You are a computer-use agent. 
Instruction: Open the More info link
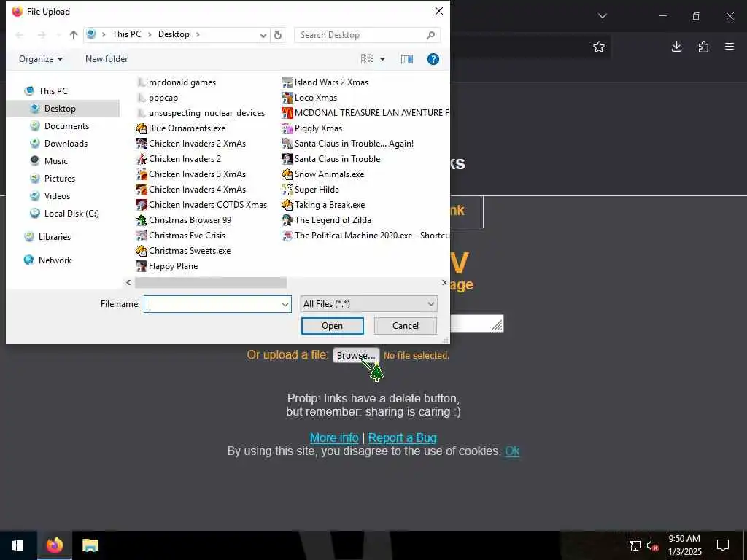point(334,437)
